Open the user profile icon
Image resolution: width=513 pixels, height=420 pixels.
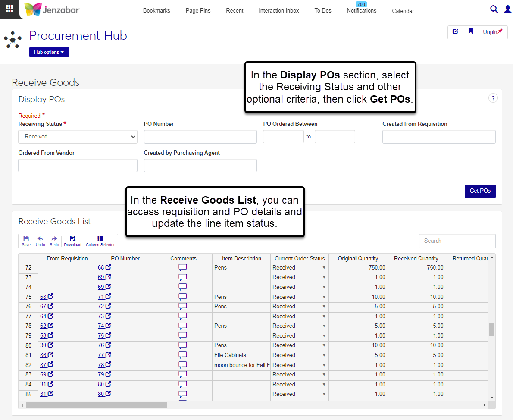507,9
